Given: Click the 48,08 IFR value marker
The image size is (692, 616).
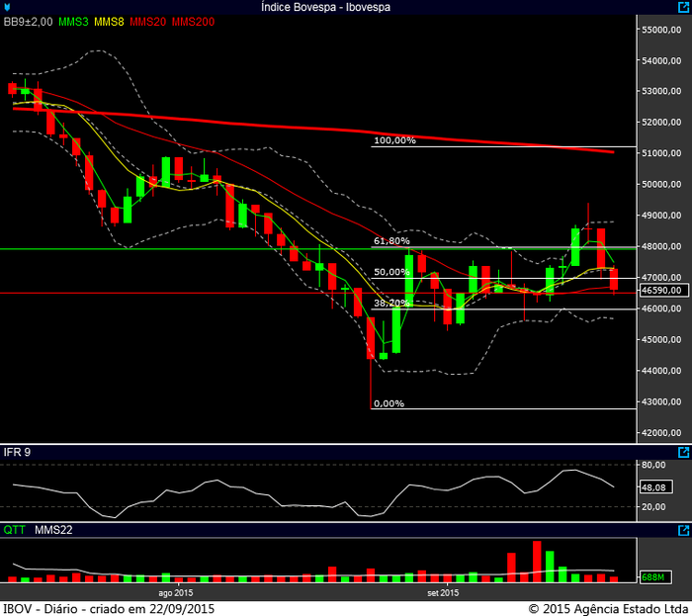Looking at the screenshot, I should point(655,487).
